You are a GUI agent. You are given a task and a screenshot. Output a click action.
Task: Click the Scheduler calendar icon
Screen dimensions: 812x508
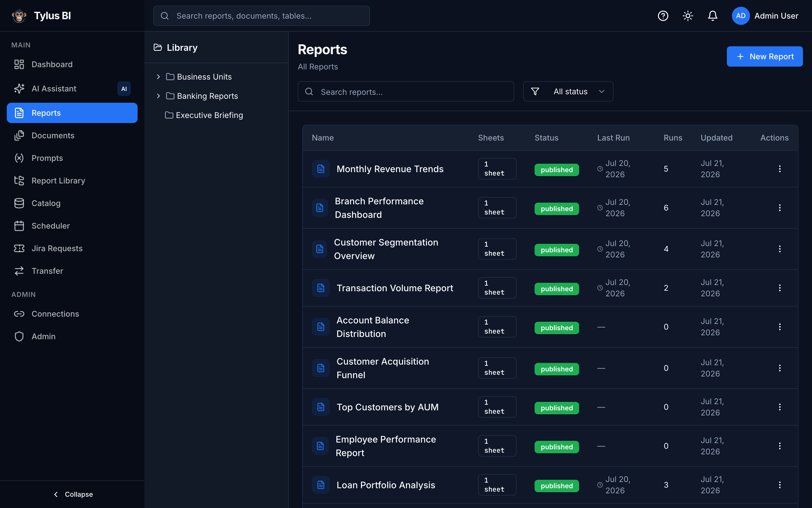pos(19,226)
